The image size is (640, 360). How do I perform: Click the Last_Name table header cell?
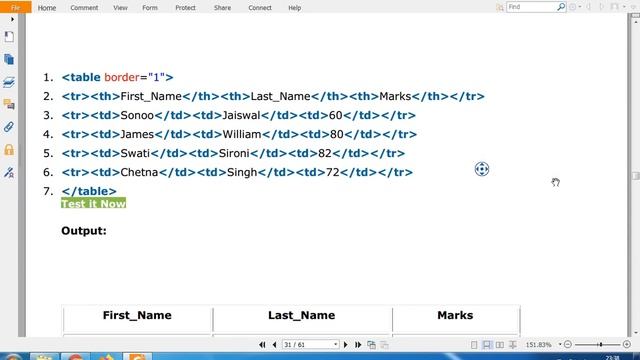(x=302, y=319)
